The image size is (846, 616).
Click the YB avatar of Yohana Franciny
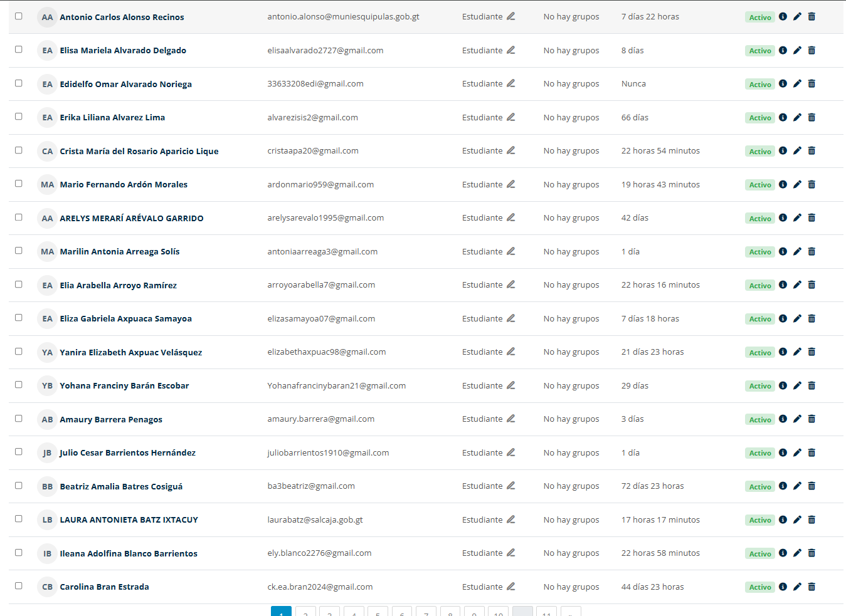[47, 385]
